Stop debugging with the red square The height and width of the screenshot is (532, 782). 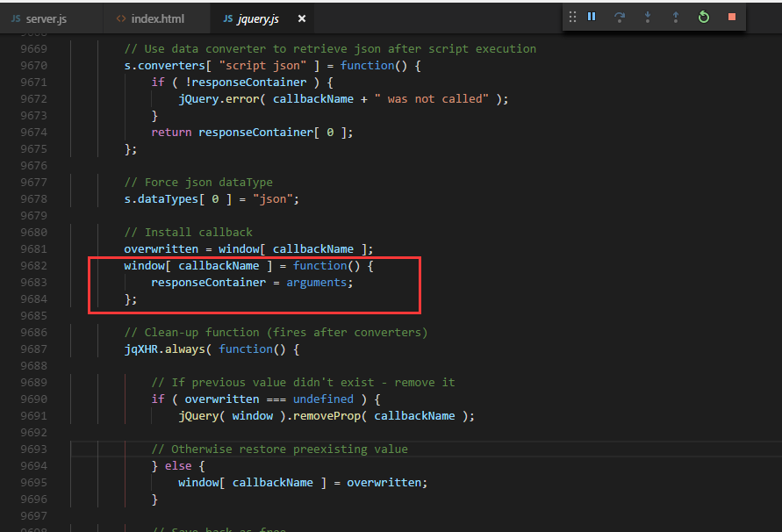click(732, 17)
